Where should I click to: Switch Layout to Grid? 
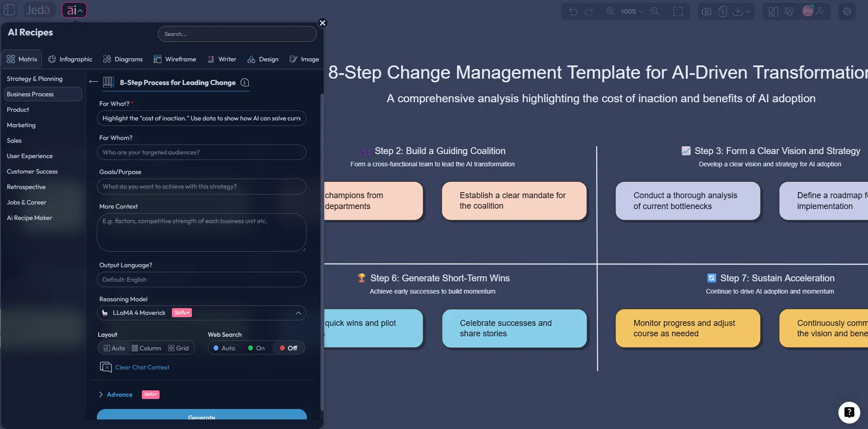coord(178,348)
